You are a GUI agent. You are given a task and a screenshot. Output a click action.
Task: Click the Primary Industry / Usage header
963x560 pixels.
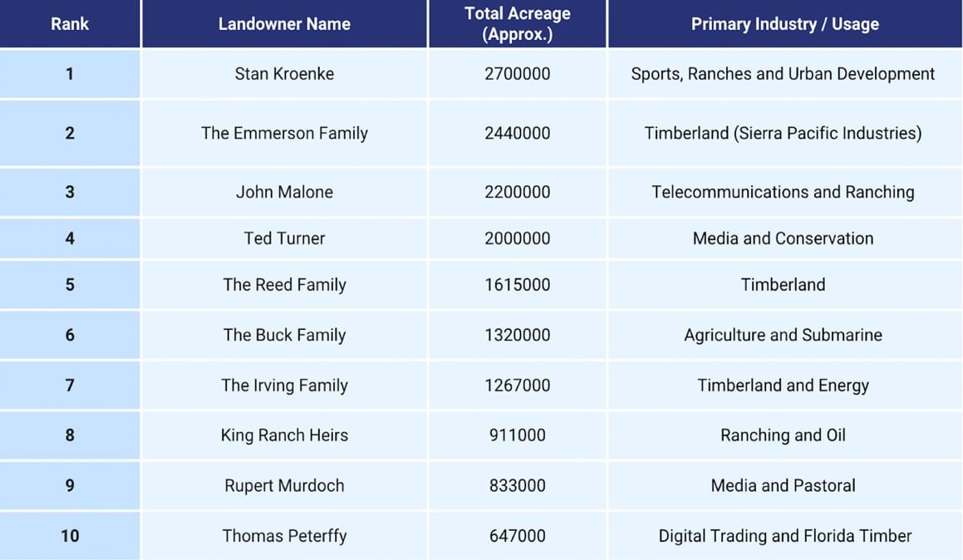(x=784, y=24)
